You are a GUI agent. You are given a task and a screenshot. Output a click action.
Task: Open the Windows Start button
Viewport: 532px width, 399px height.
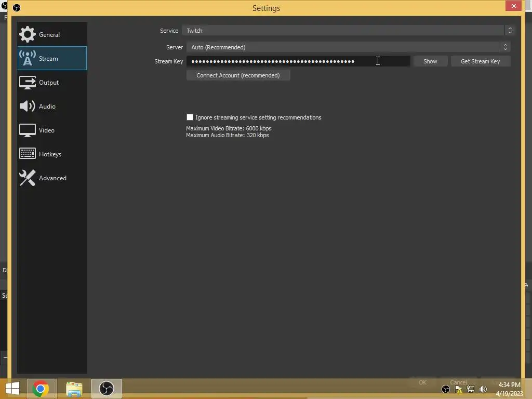coord(12,389)
